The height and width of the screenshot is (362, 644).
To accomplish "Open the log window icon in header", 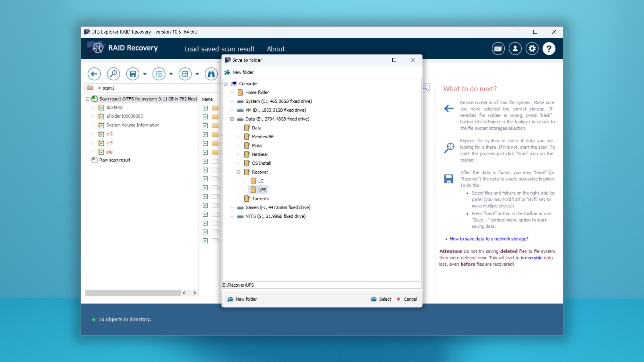I will click(x=498, y=49).
